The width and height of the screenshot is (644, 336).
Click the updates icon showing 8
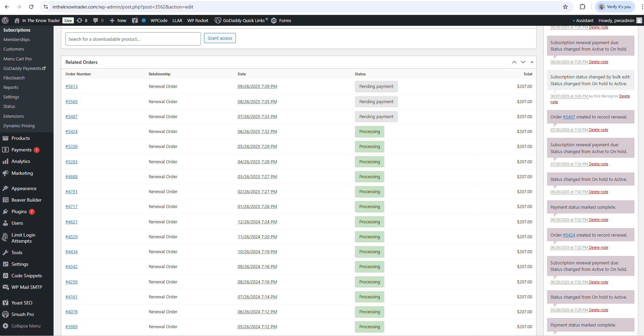pyautogui.click(x=80, y=20)
